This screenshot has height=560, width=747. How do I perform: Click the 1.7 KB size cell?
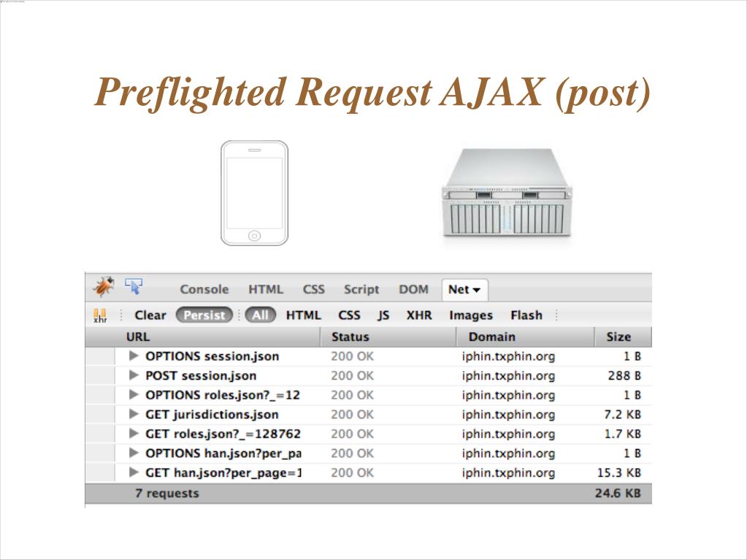[x=622, y=434]
